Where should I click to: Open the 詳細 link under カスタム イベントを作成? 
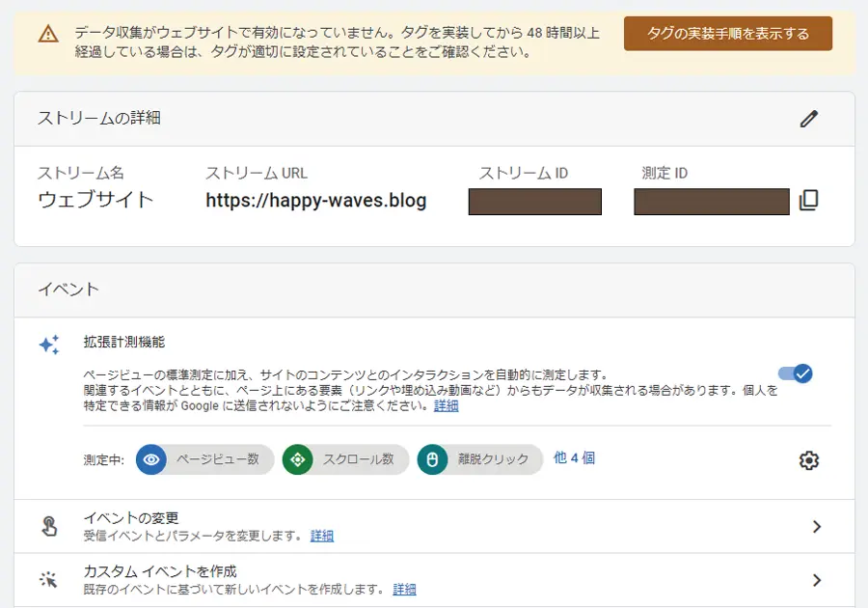point(404,590)
